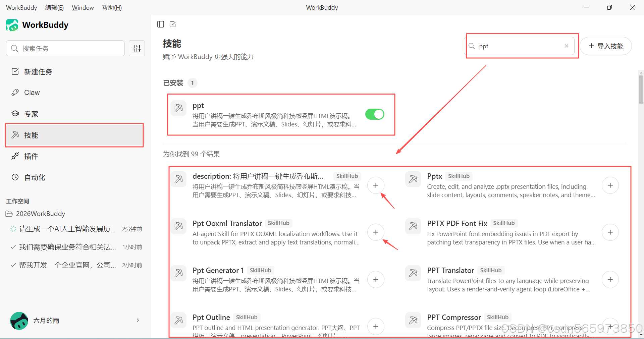
Task: Open the task filter settings icon
Action: coord(137,48)
